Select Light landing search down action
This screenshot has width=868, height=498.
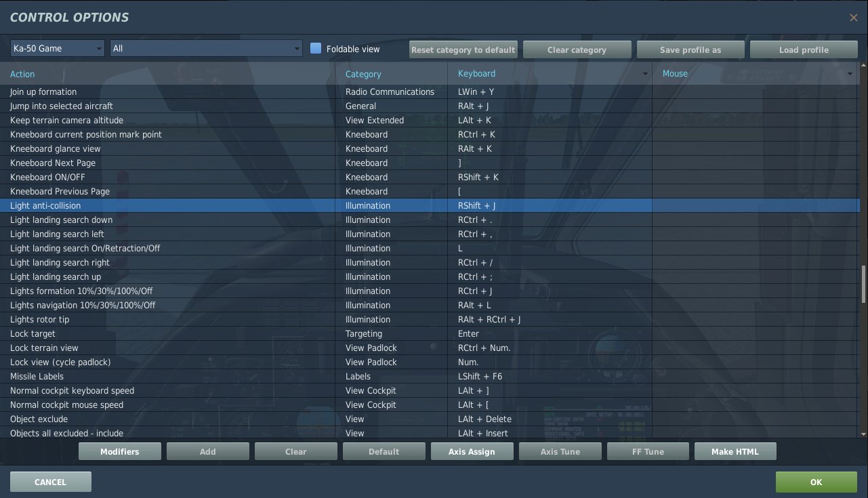(x=61, y=220)
